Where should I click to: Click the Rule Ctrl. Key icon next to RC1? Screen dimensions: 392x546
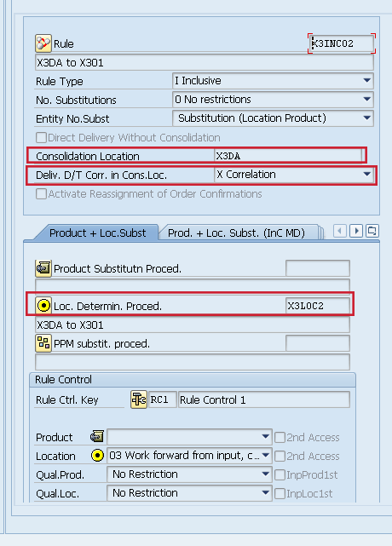[x=139, y=399]
